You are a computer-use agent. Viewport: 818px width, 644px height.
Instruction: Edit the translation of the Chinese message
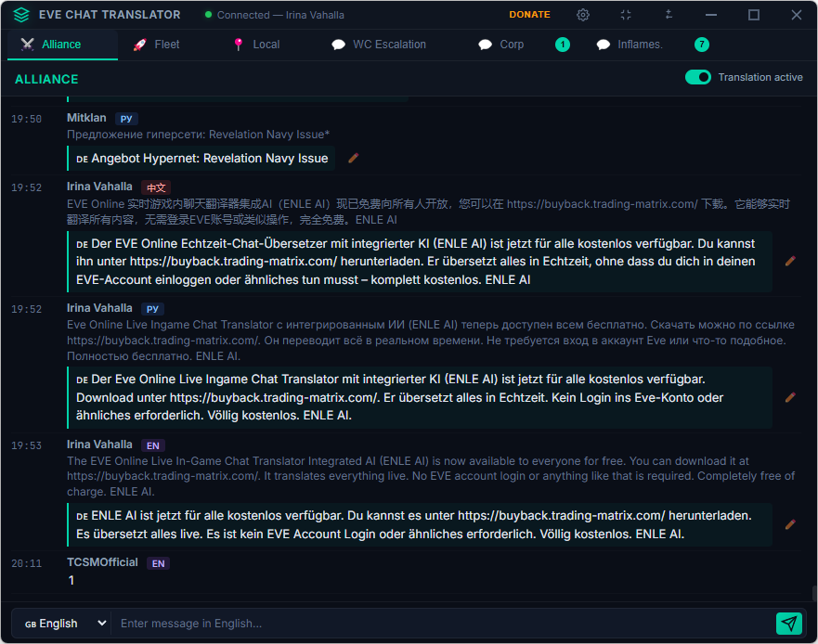[790, 262]
